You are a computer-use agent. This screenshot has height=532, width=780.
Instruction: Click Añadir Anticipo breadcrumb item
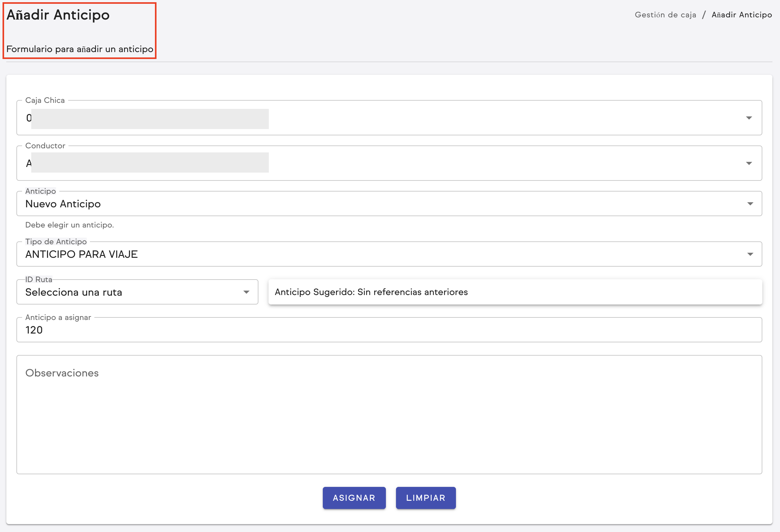tap(742, 15)
